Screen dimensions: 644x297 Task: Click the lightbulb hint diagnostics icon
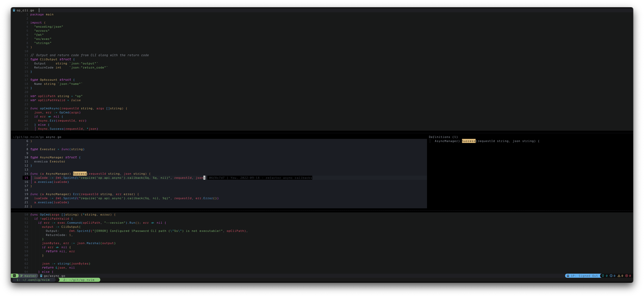point(603,275)
